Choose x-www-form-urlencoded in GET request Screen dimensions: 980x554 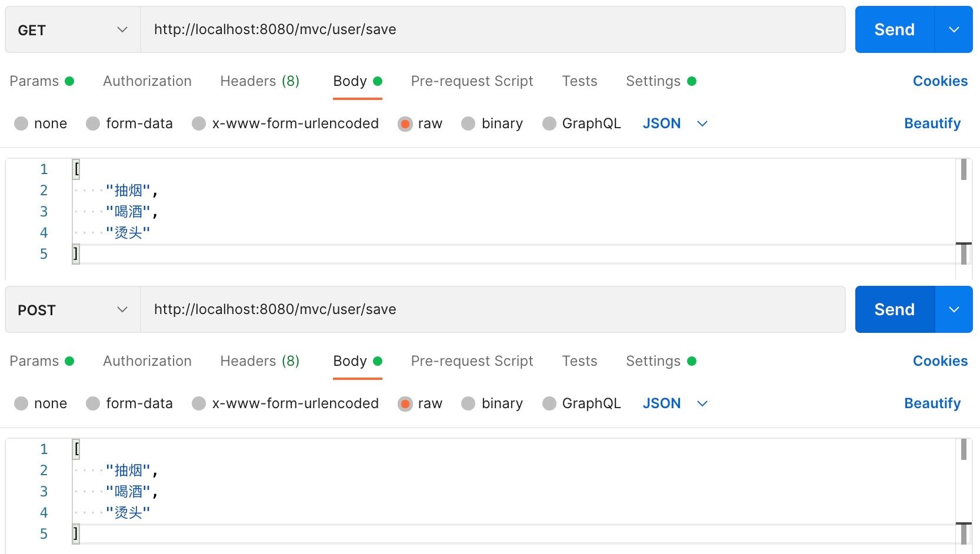tap(199, 124)
